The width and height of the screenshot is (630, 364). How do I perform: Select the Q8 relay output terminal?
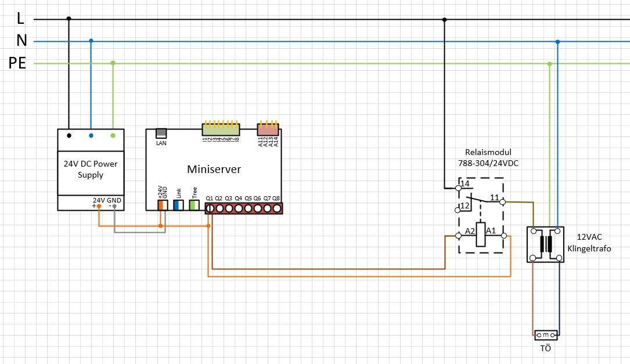(277, 208)
